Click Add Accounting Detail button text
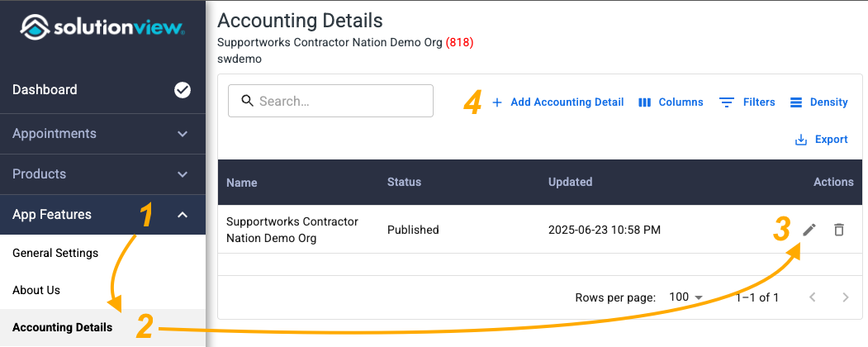Viewport: 868px width, 347px height. click(x=567, y=102)
